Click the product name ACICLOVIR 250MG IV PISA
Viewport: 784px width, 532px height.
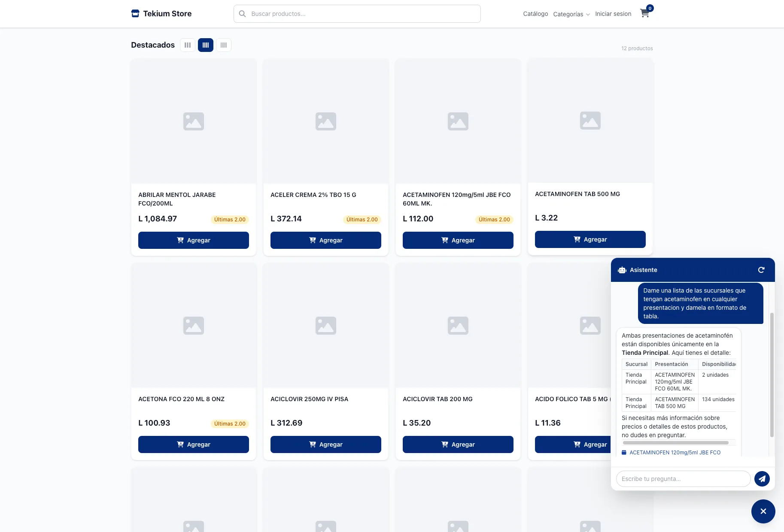(x=309, y=399)
